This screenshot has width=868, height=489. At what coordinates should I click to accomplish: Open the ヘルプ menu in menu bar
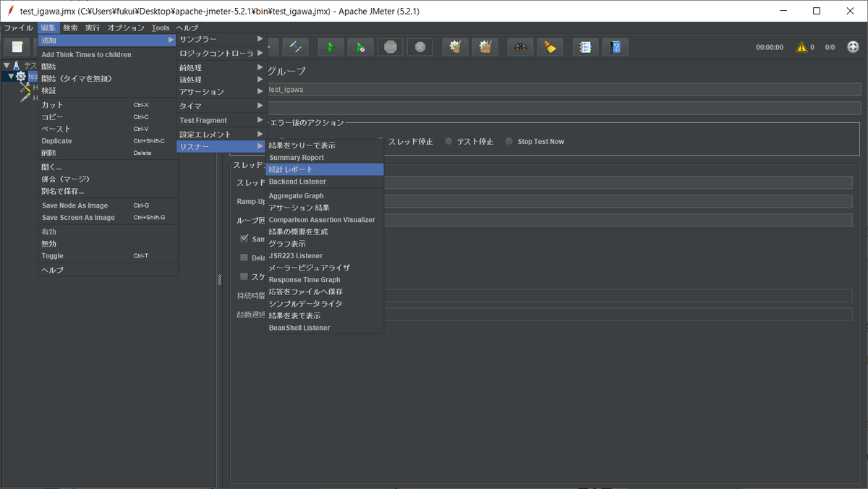click(x=187, y=27)
